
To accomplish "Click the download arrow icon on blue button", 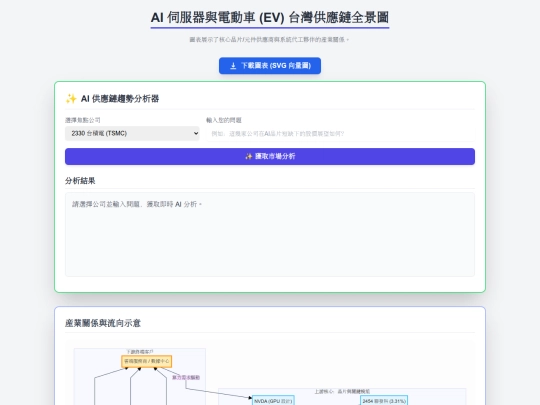I will [x=233, y=66].
